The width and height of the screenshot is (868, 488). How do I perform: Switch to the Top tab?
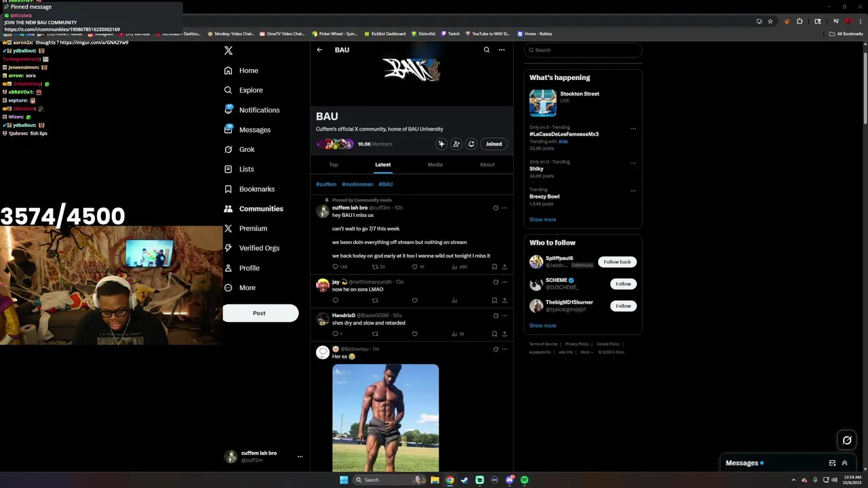pyautogui.click(x=334, y=165)
